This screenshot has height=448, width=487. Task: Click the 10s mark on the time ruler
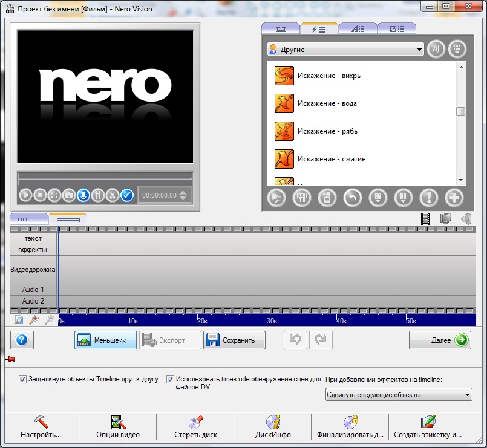(x=132, y=320)
